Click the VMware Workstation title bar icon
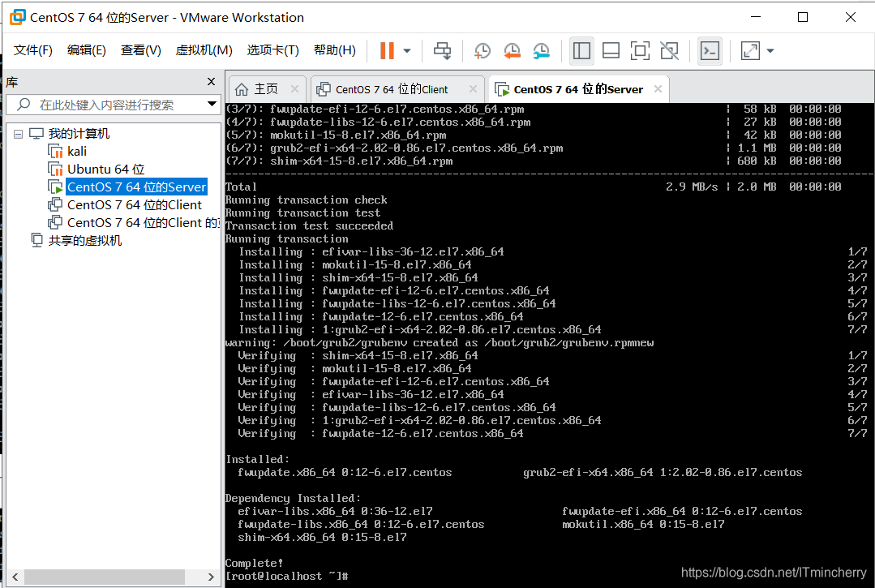The height and width of the screenshot is (588, 875). pyautogui.click(x=17, y=17)
